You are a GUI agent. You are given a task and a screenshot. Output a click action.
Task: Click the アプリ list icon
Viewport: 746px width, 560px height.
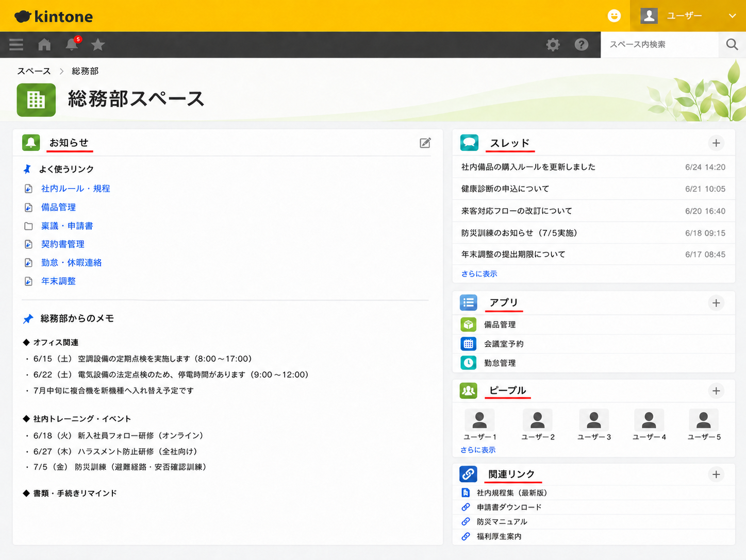[469, 303]
